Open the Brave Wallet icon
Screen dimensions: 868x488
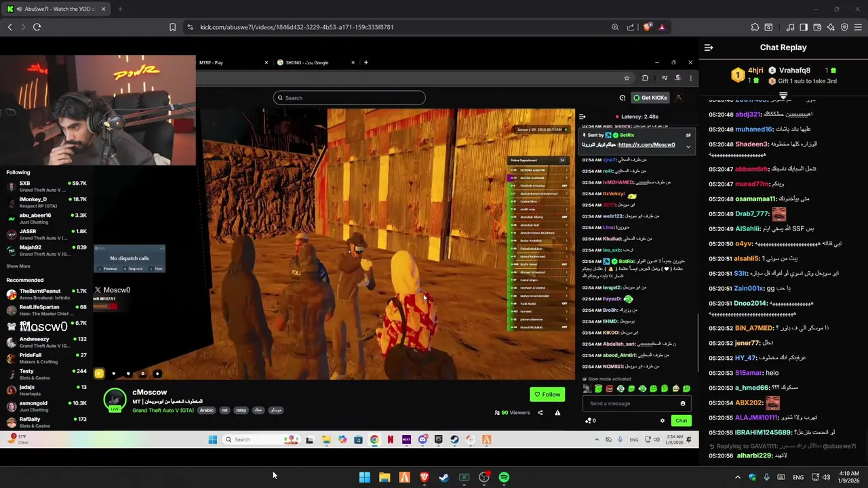click(x=817, y=27)
